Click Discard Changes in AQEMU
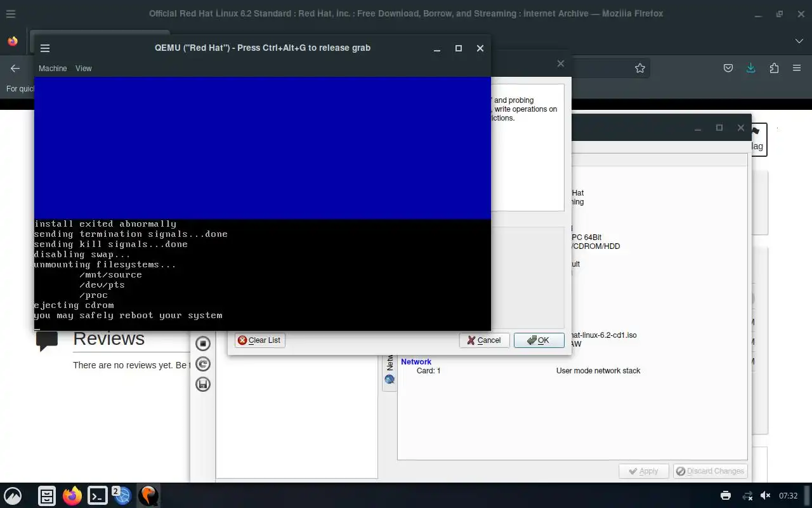The height and width of the screenshot is (508, 812). (710, 471)
